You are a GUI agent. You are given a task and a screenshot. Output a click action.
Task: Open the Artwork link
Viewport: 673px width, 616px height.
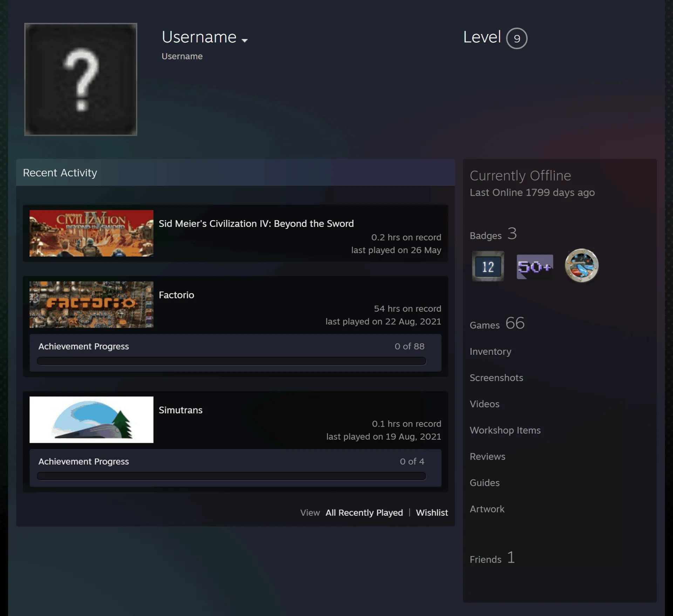click(487, 509)
